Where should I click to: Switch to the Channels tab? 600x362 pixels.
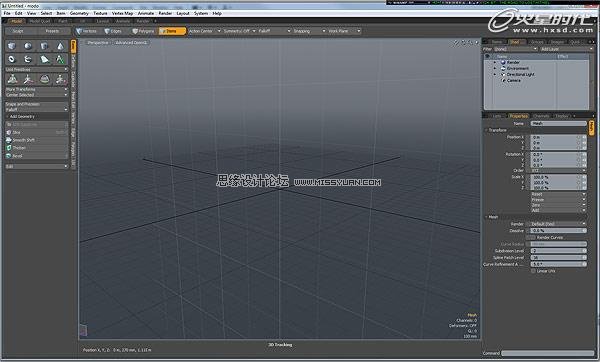[x=541, y=116]
